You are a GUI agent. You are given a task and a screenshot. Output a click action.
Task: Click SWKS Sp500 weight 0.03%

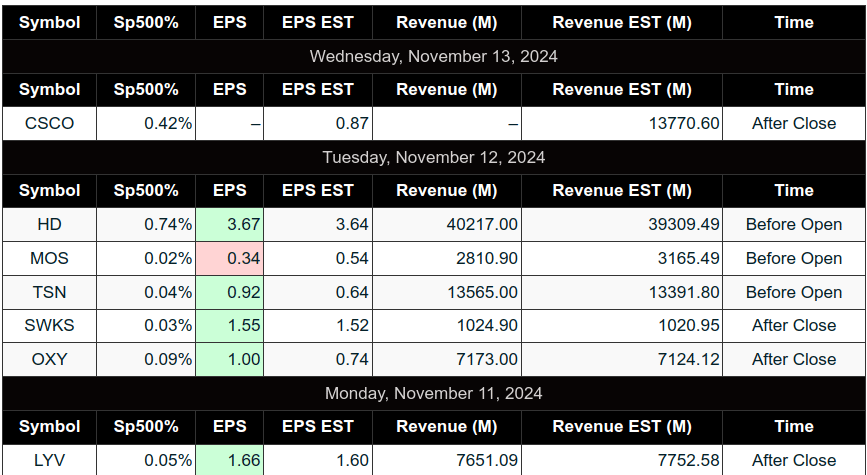[168, 326]
